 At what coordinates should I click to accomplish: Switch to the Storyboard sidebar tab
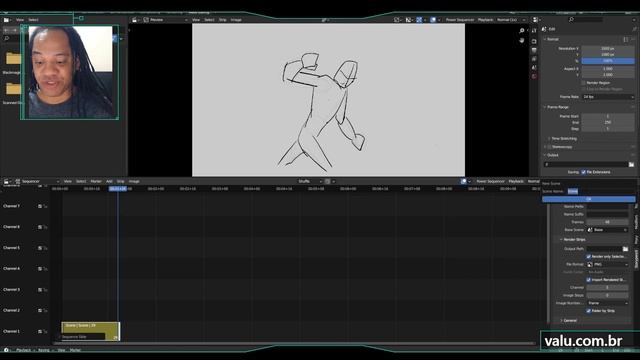(636, 258)
